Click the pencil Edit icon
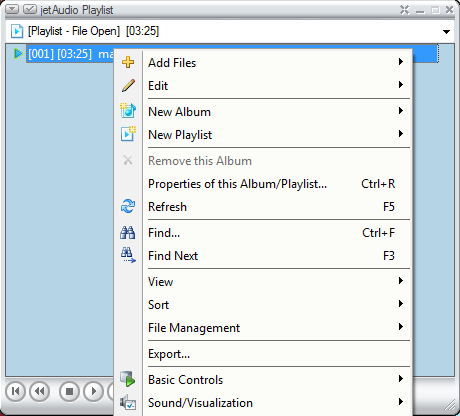 click(128, 85)
